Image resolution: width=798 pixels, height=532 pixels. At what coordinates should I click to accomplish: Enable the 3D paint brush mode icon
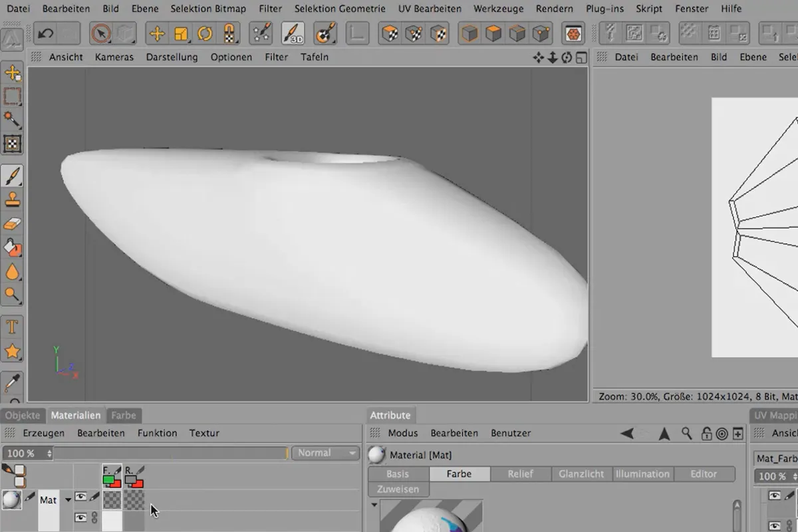[x=293, y=33]
